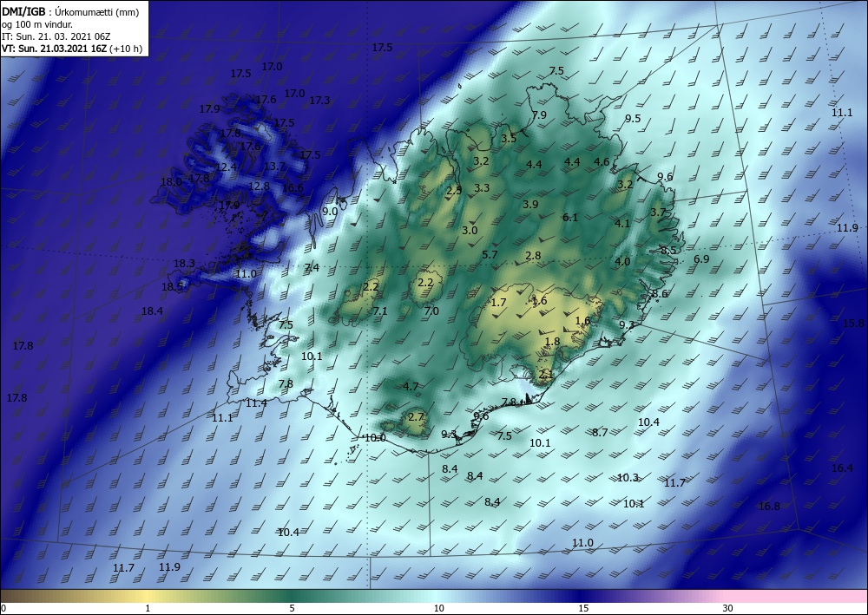Click the color scale label '30'
The height and width of the screenshot is (615, 868).
[x=727, y=609]
